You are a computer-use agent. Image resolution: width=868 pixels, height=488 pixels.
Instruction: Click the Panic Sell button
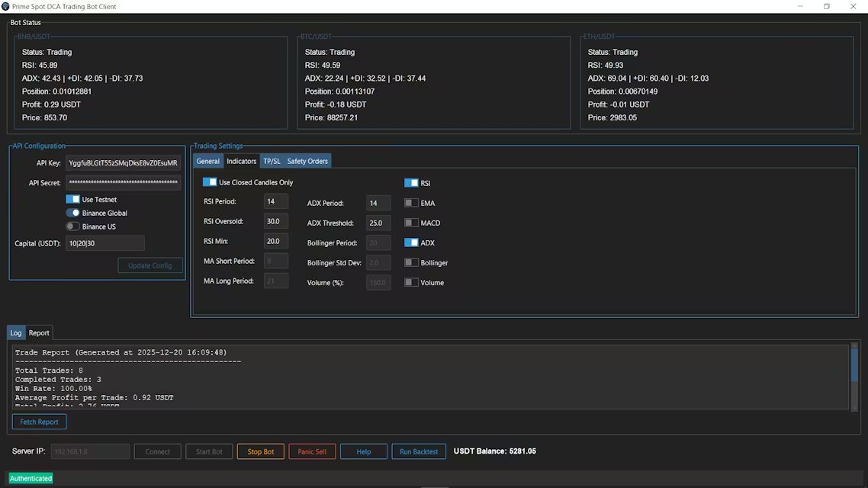click(x=312, y=451)
